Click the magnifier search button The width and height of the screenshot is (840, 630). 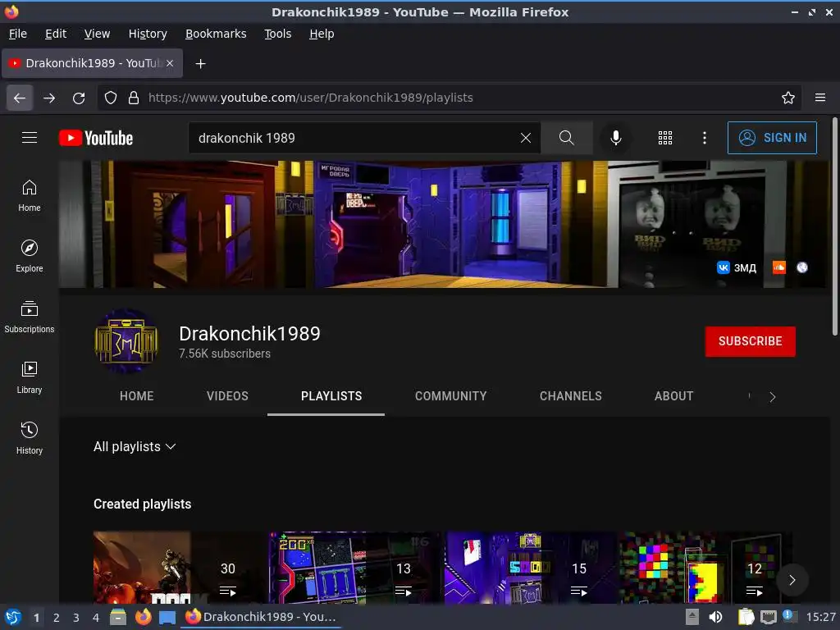[567, 138]
